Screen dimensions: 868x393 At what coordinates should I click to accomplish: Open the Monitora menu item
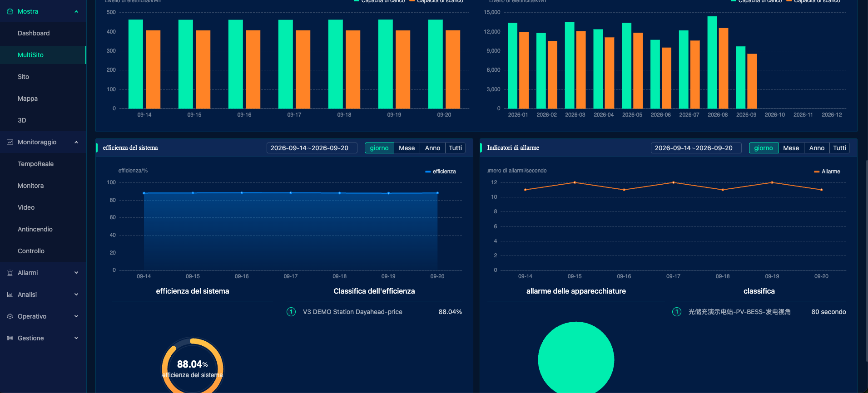43,186
